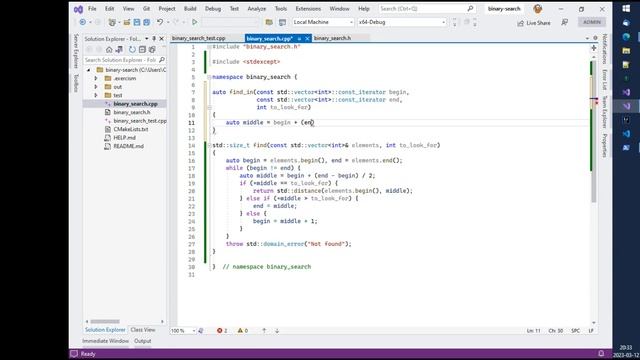Click the green Start debugging arrow
640x360 pixels.
(194, 22)
